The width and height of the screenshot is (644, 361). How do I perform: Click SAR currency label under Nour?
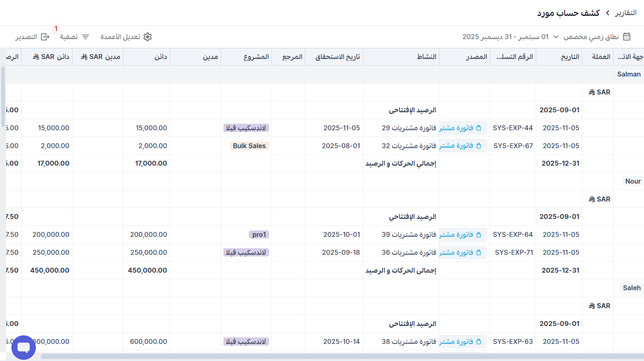point(599,199)
